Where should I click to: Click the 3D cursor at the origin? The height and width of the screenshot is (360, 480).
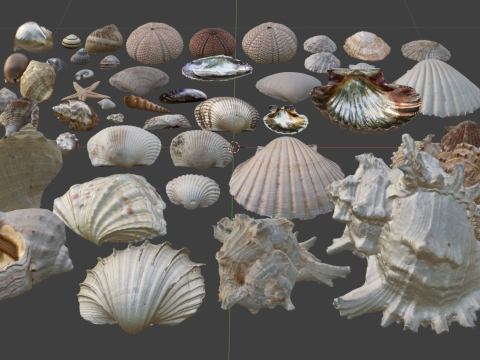pos(234,147)
